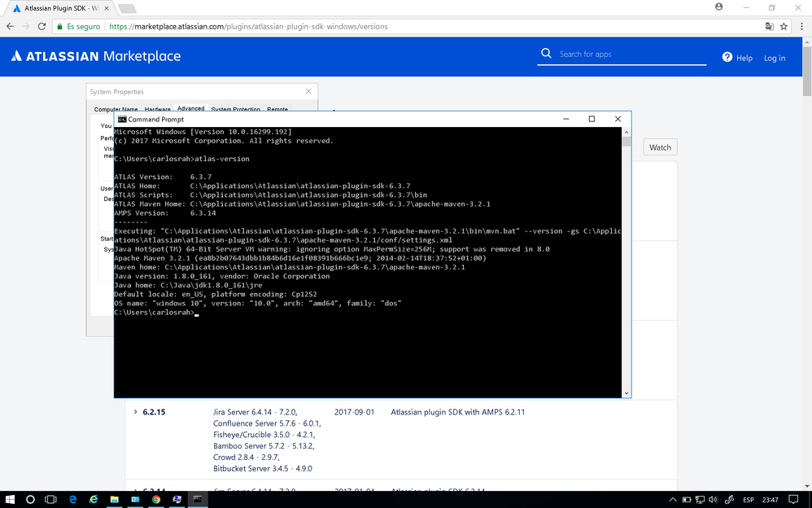Check battery status in system tray
The height and width of the screenshot is (508, 812).
[x=686, y=500]
